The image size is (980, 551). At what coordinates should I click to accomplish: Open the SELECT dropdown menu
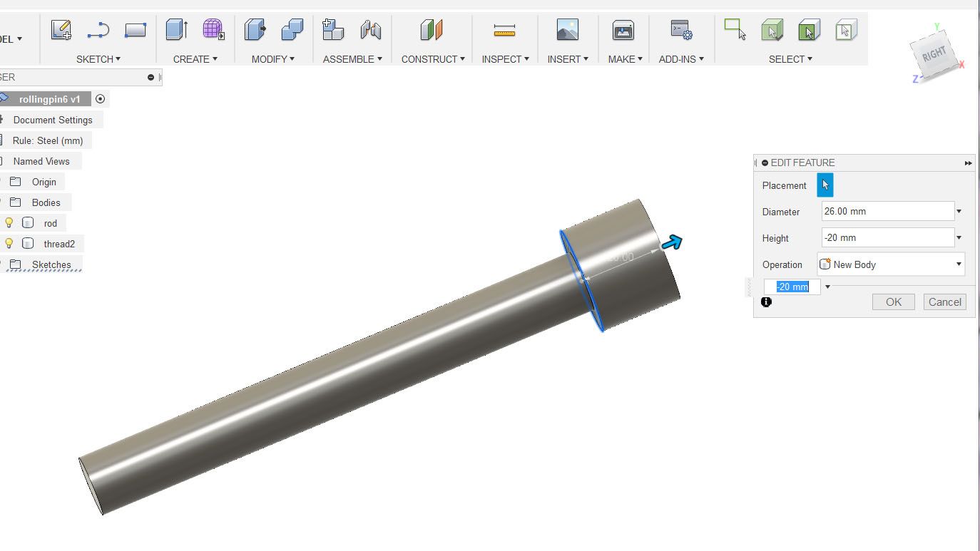(x=790, y=59)
